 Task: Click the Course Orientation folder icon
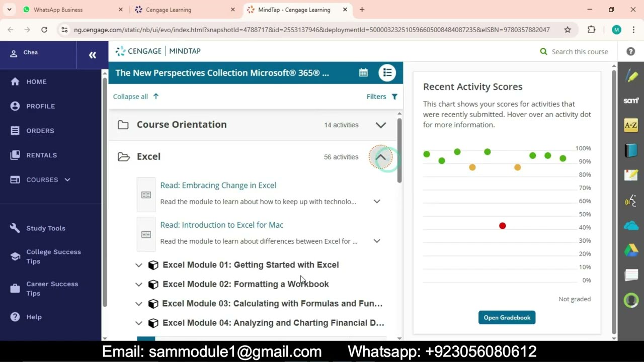123,125
